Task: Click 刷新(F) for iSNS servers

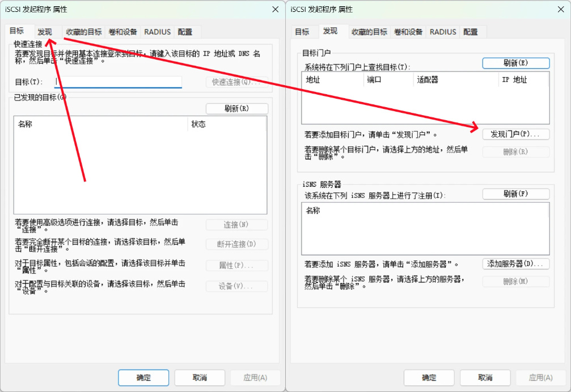Action: click(516, 194)
